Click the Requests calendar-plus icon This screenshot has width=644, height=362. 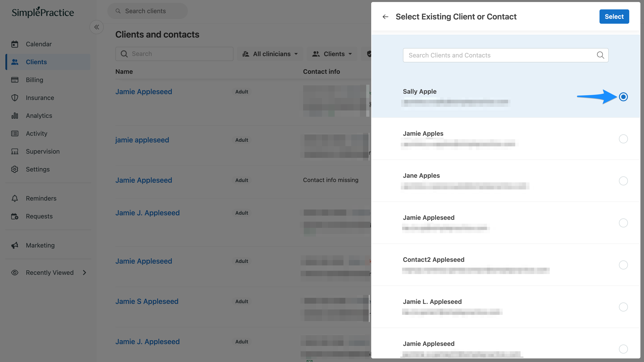[15, 216]
